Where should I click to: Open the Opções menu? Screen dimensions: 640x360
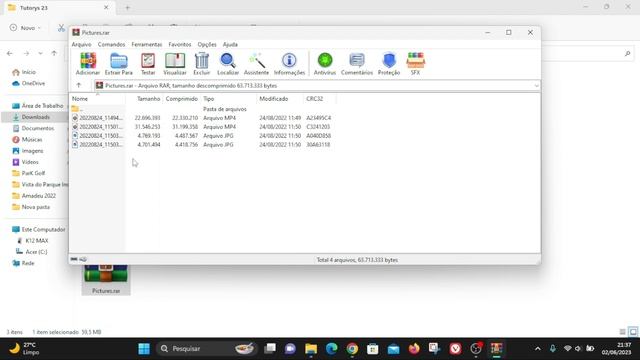[x=207, y=44]
